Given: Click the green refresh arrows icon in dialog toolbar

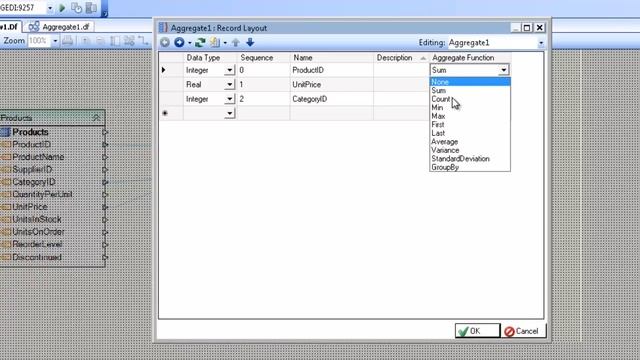Looking at the screenshot, I should tap(200, 42).
